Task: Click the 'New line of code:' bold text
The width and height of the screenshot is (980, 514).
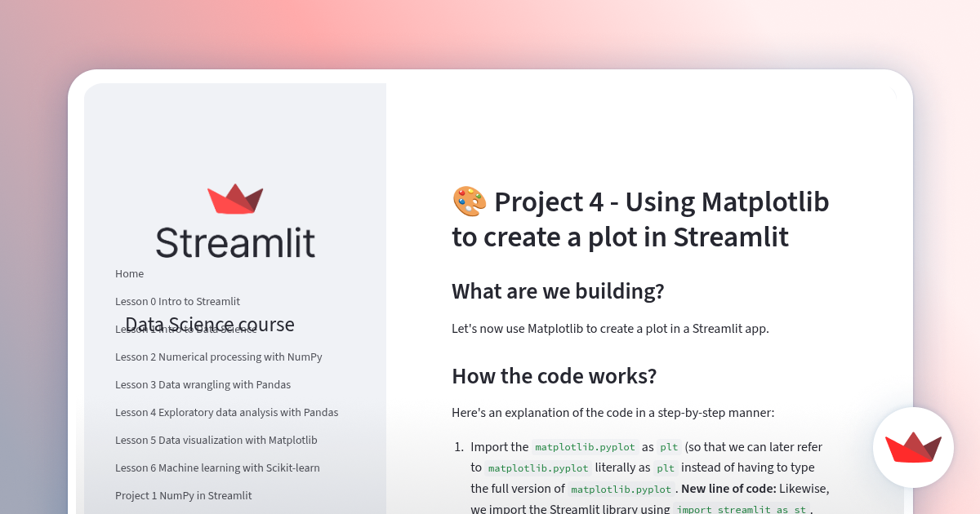Action: 729,489
